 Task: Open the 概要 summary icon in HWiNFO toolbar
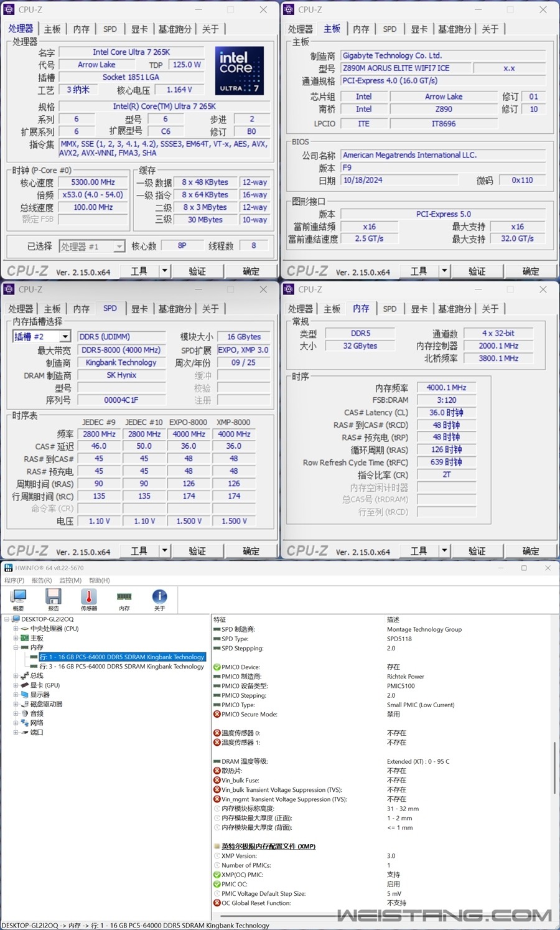[19, 597]
